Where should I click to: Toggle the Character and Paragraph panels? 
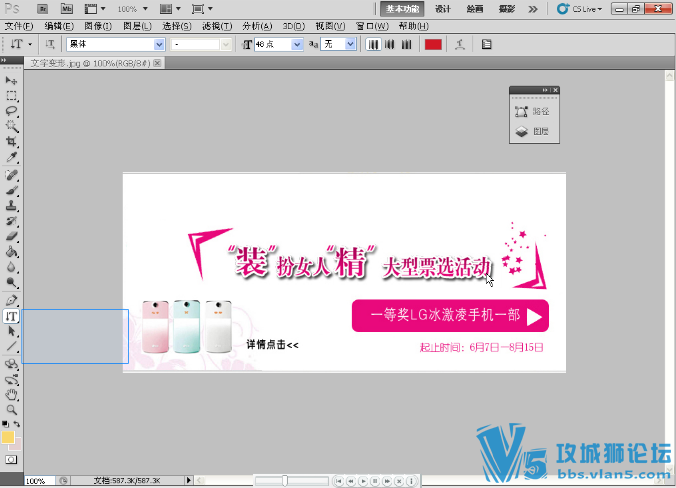click(486, 44)
